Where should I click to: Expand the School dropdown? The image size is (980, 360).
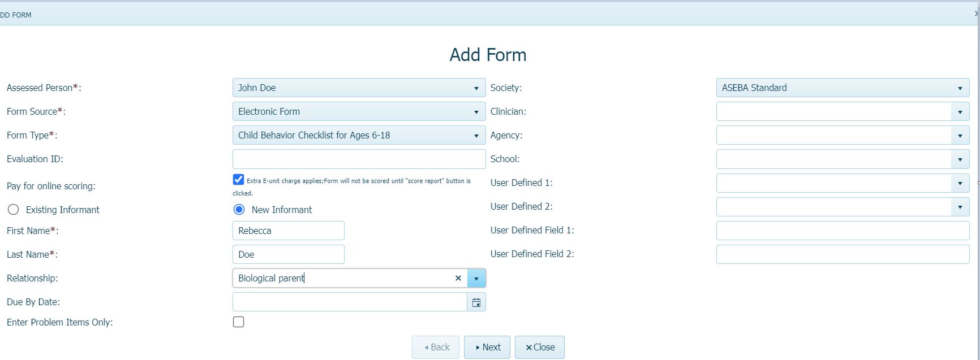pos(960,159)
